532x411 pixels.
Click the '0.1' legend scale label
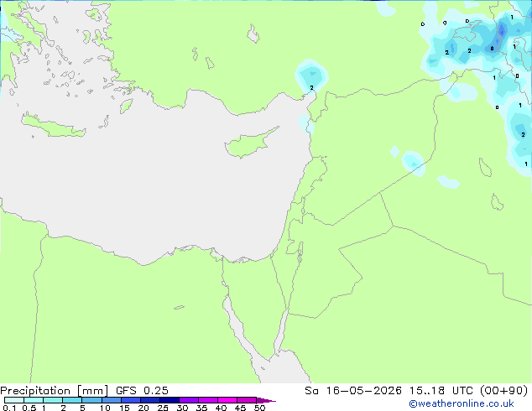pyautogui.click(x=9, y=408)
